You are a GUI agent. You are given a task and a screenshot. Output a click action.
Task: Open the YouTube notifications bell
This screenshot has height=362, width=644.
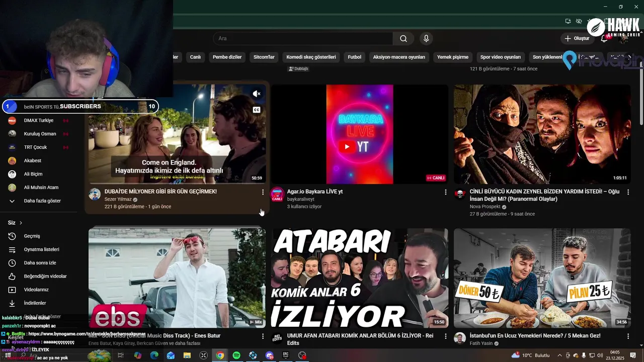point(604,38)
